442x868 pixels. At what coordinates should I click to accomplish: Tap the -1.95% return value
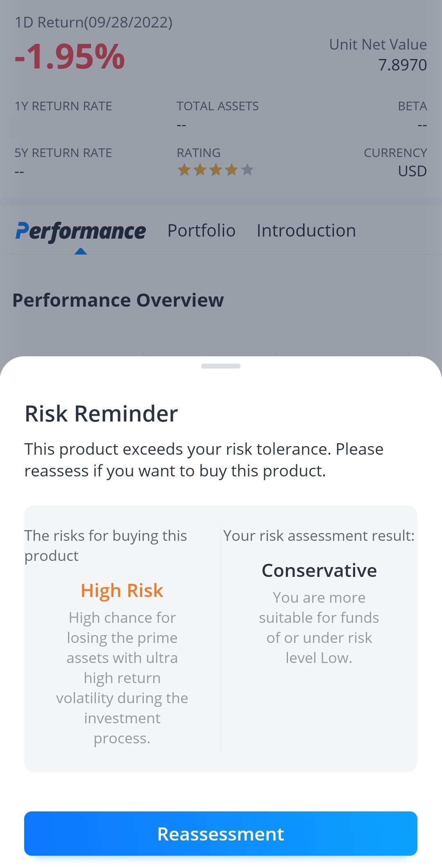point(70,57)
